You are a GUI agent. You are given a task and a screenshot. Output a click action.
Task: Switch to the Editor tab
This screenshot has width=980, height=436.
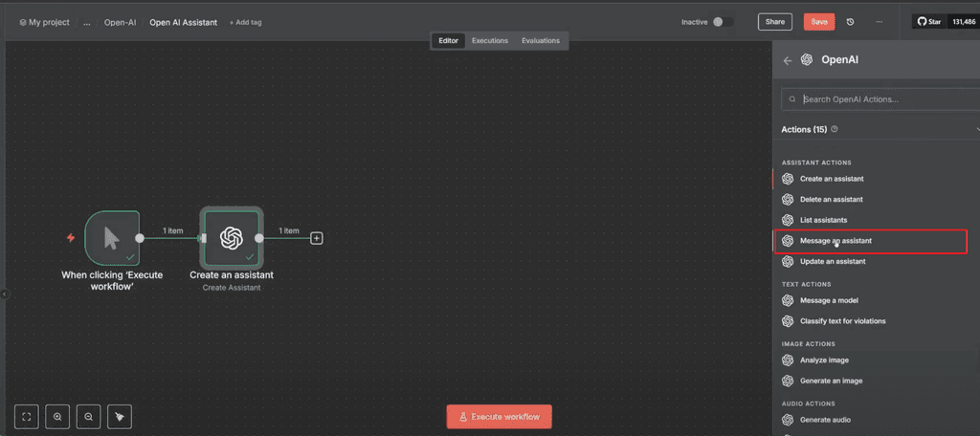pyautogui.click(x=448, y=40)
